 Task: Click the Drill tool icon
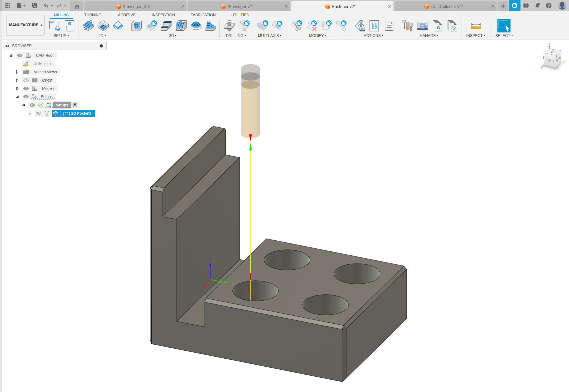coord(229,26)
